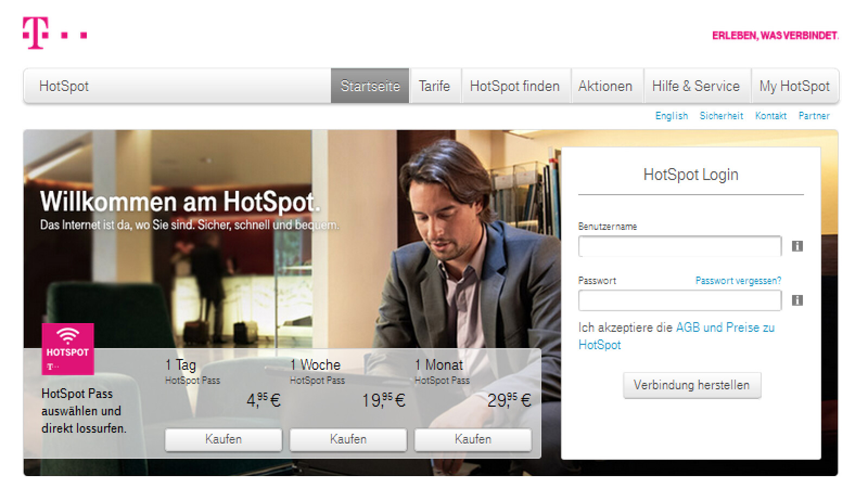
Task: Open the Tarife tab
Action: [435, 86]
